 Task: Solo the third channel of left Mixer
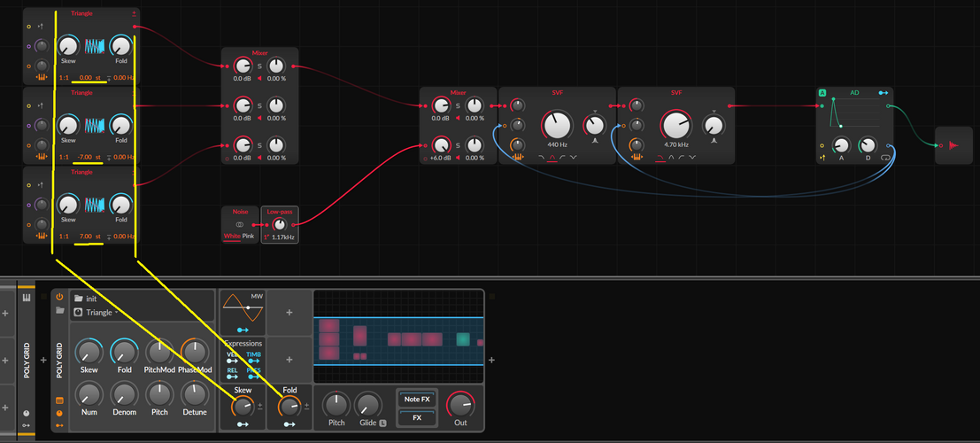(x=259, y=146)
